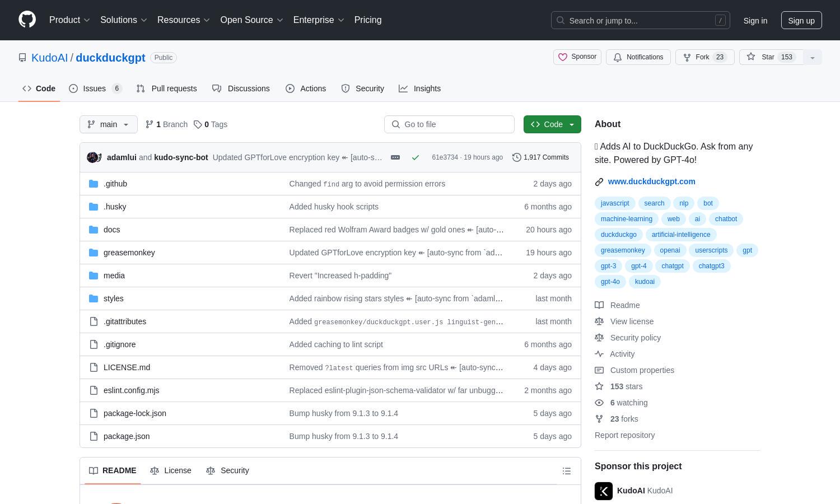
Task: Open the KudoAI owner link
Action: (49, 58)
